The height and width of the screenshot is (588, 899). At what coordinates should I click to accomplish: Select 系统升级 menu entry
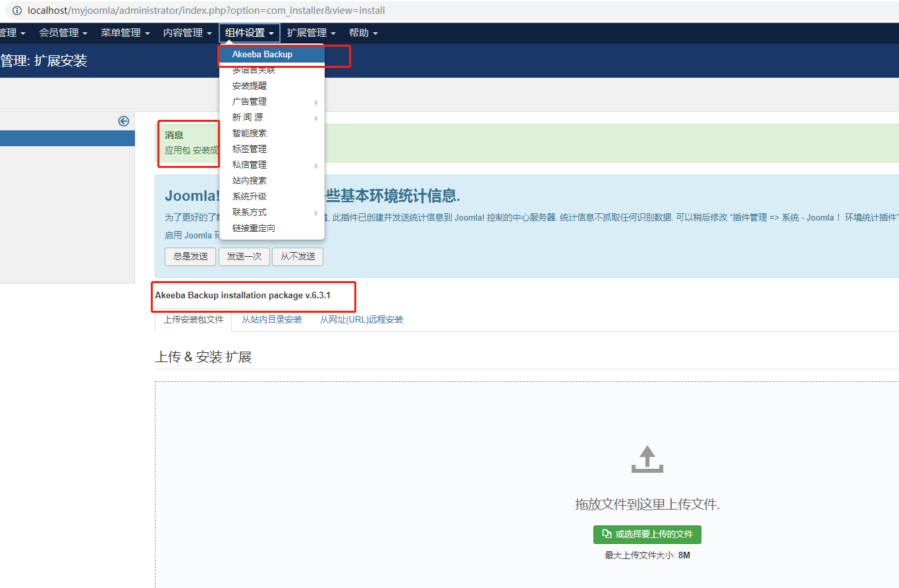click(271, 196)
